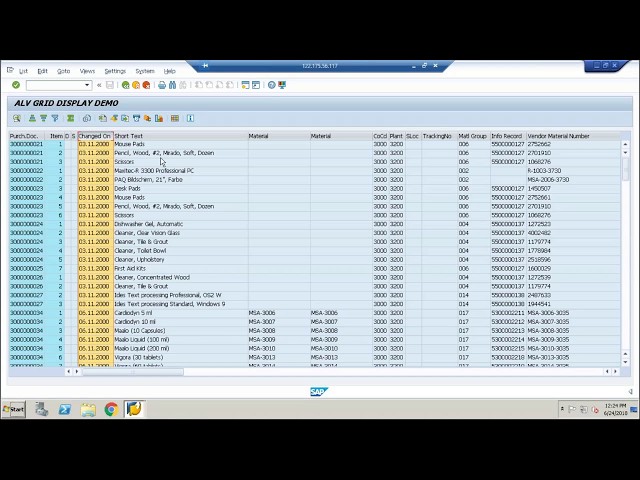Screen dimensions: 640x480
Task: Click the Word Processing icon
Action: pyautogui.click(x=114, y=118)
